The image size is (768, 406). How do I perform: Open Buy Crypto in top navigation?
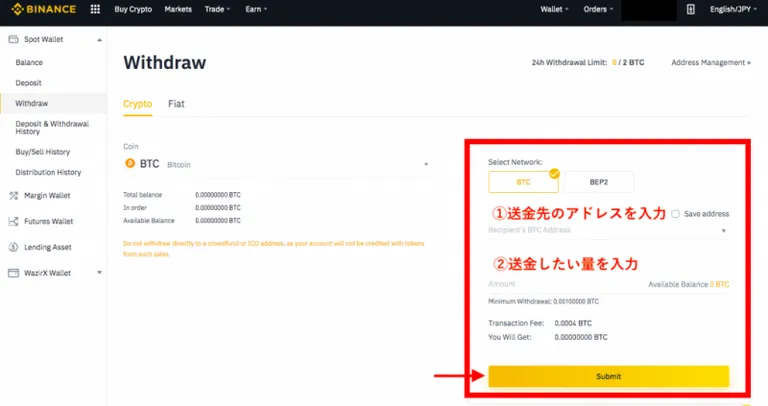(133, 9)
